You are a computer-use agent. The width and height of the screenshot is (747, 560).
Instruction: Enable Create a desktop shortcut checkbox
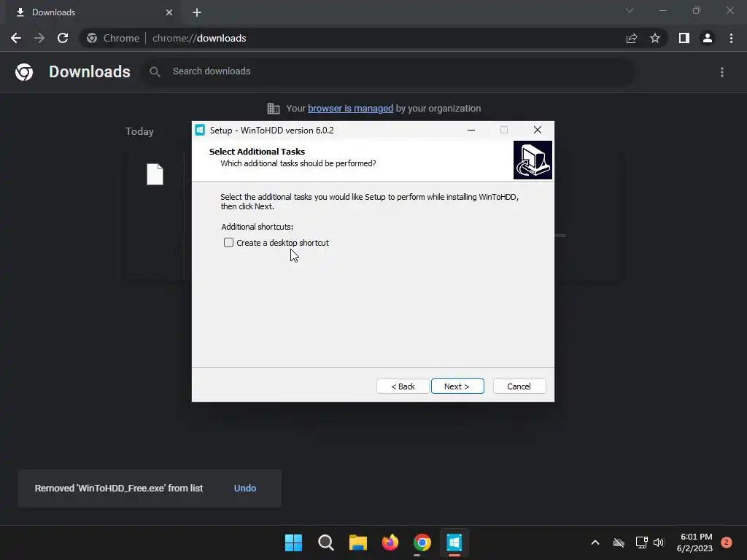(228, 242)
